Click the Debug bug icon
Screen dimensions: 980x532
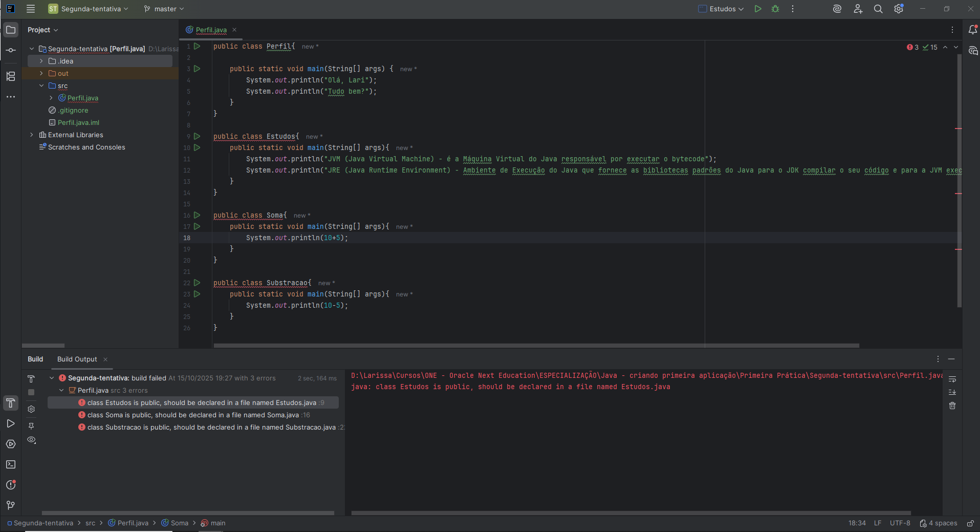click(775, 9)
